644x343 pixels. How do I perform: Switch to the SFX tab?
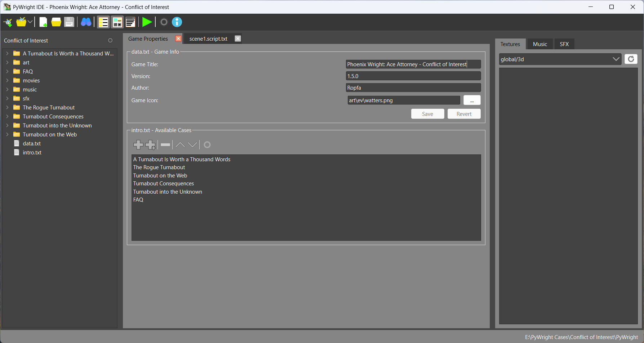[564, 44]
